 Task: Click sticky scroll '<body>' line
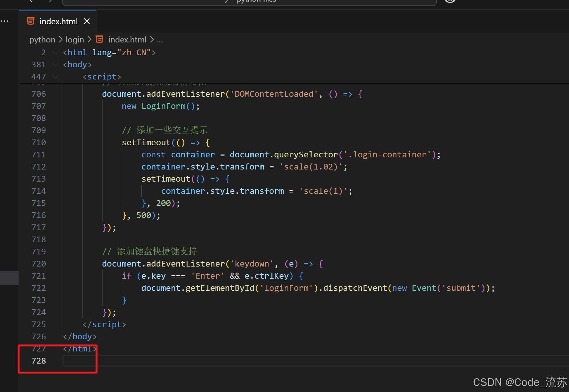click(77, 64)
